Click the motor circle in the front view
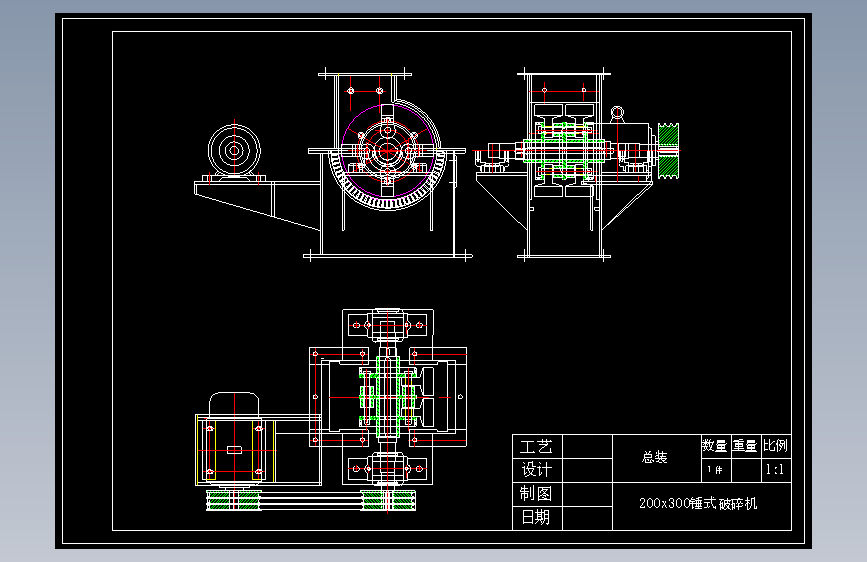This screenshot has width=867, height=562. pyautogui.click(x=234, y=150)
